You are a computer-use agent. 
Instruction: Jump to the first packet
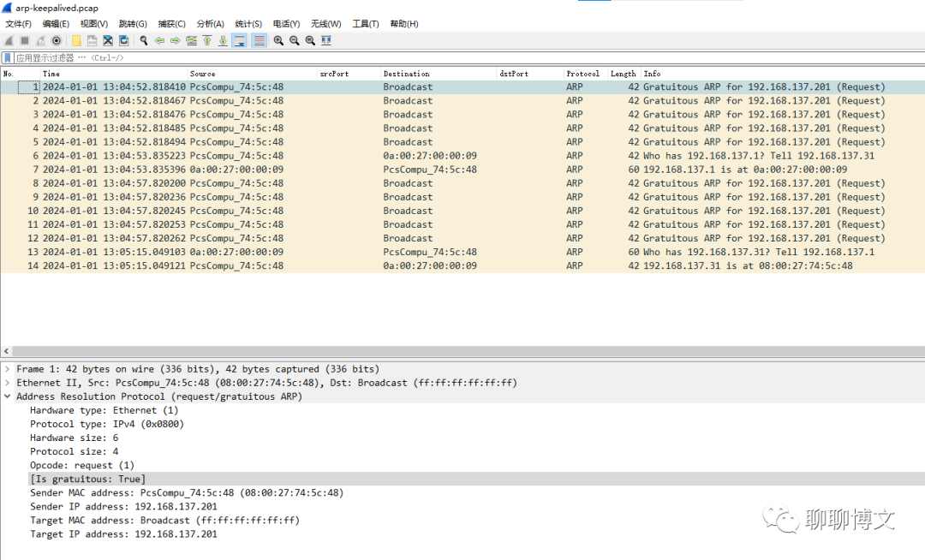pyautogui.click(x=207, y=41)
